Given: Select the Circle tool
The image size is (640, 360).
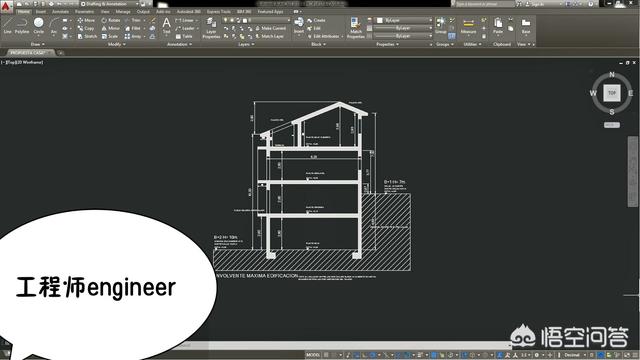Looking at the screenshot, I should [38, 25].
